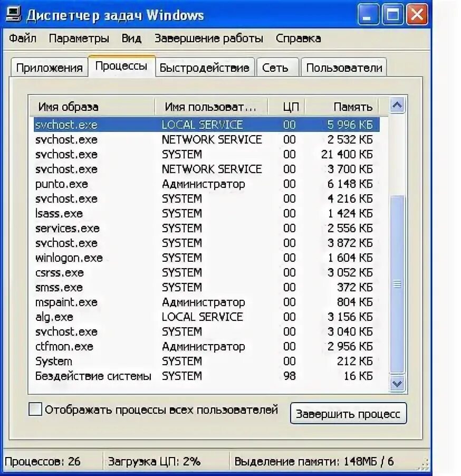This screenshot has width=461, height=476.
Task: Close the Task Manager window
Action: (x=417, y=14)
